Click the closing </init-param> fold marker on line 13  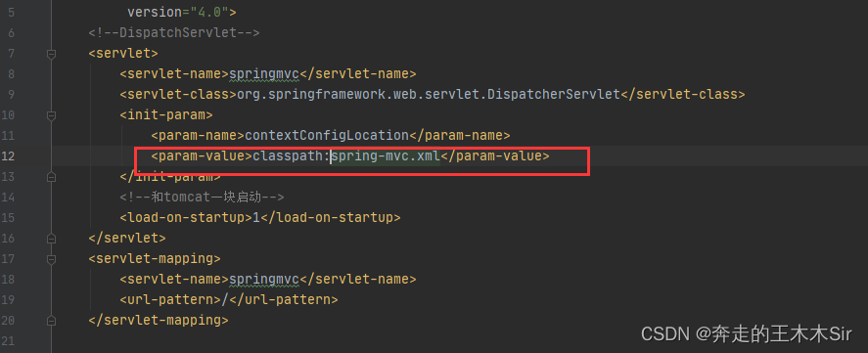click(52, 177)
